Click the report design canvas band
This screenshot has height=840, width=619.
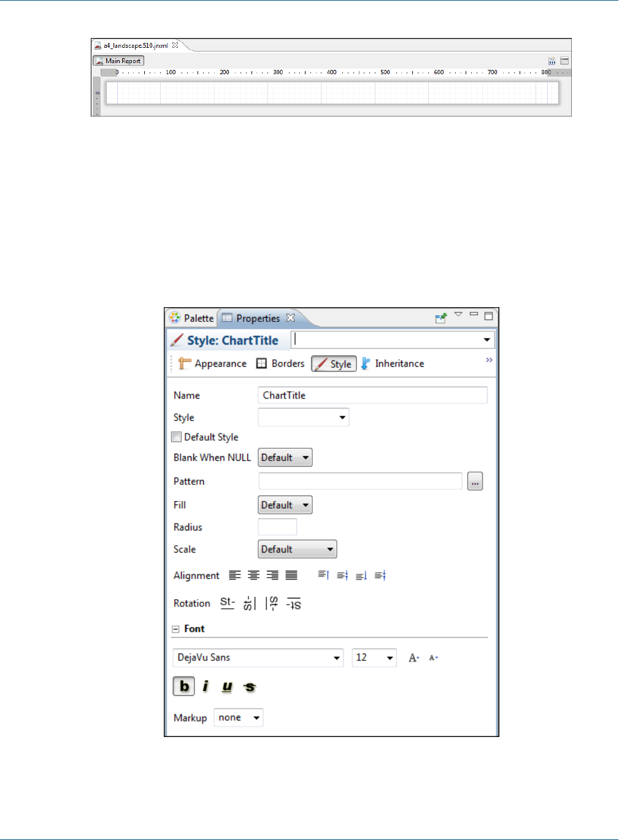coord(332,93)
